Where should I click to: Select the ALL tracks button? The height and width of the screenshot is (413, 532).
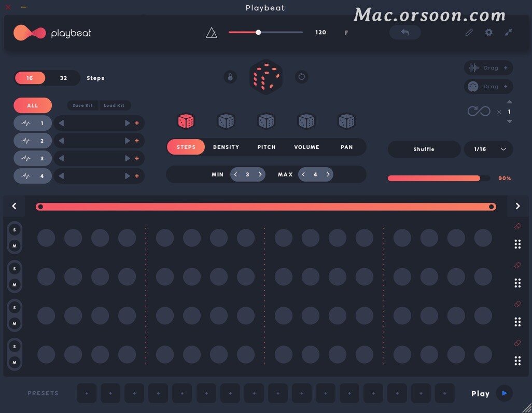[33, 105]
